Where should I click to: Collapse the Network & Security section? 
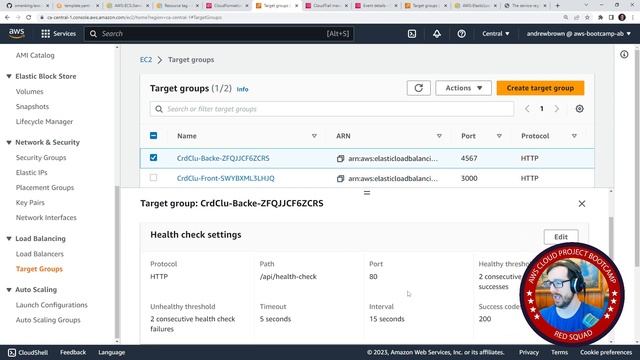(x=9, y=142)
